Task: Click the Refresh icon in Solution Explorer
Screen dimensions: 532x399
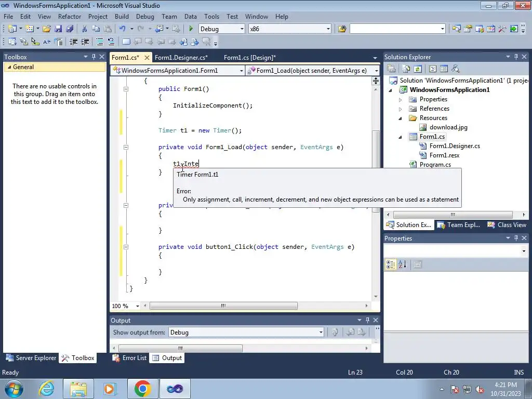Action: 418,69
